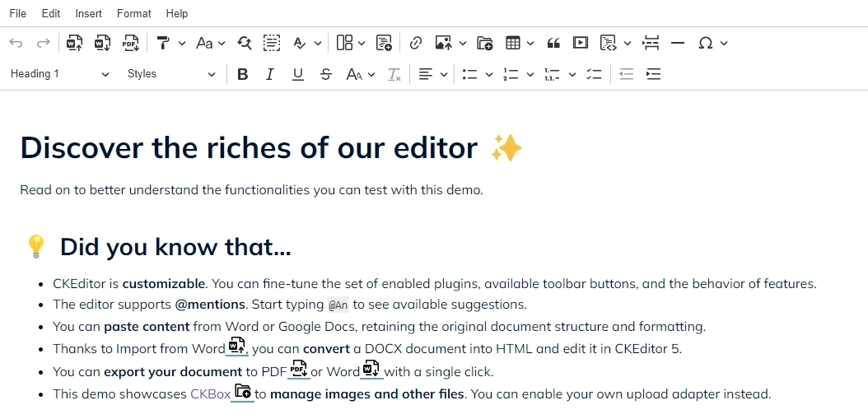Click the paragraph starting 'Read on to better understand'
Screen dimensions: 868x419
click(251, 190)
